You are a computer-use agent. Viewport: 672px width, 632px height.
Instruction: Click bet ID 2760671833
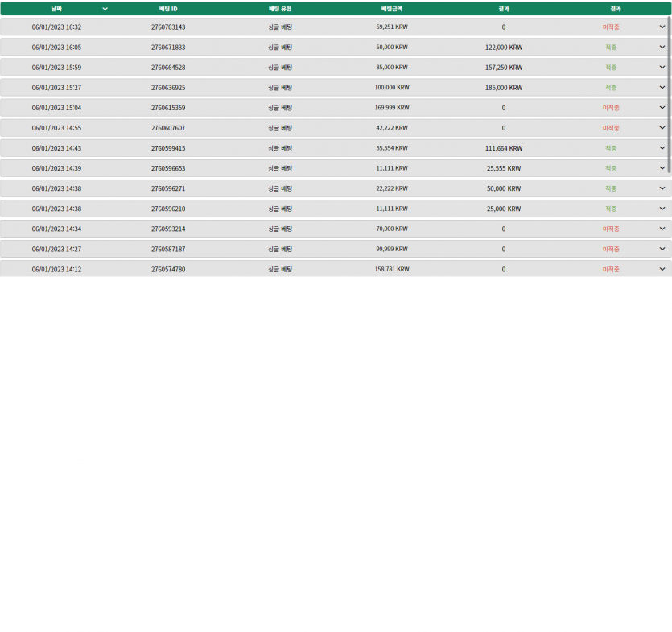point(168,48)
